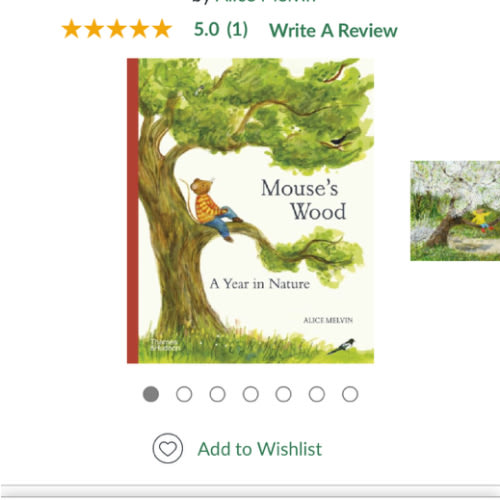Select the third carousel dot

217,394
